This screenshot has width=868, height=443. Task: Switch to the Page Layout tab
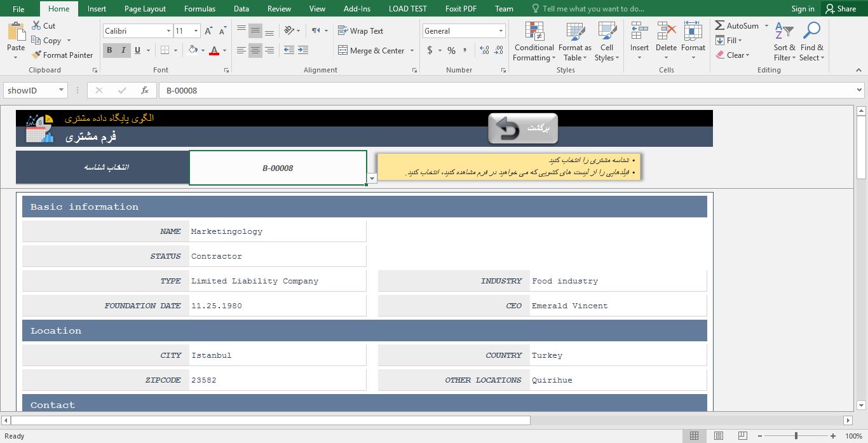pos(145,9)
